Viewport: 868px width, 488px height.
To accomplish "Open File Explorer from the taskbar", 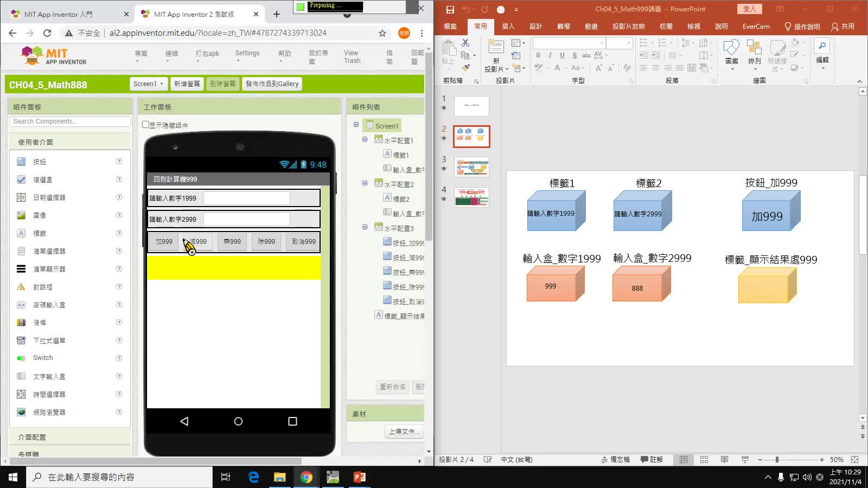I will coord(279,477).
